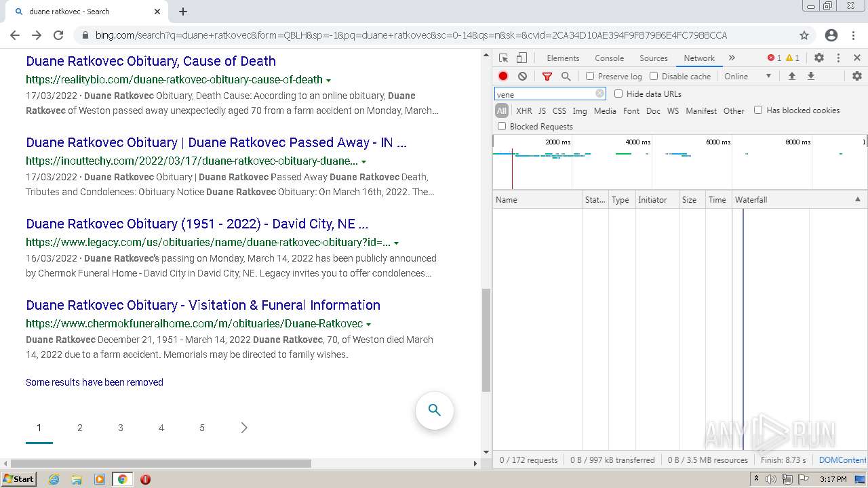Open the Chrome menu dots
This screenshot has width=868, height=488.
click(854, 35)
